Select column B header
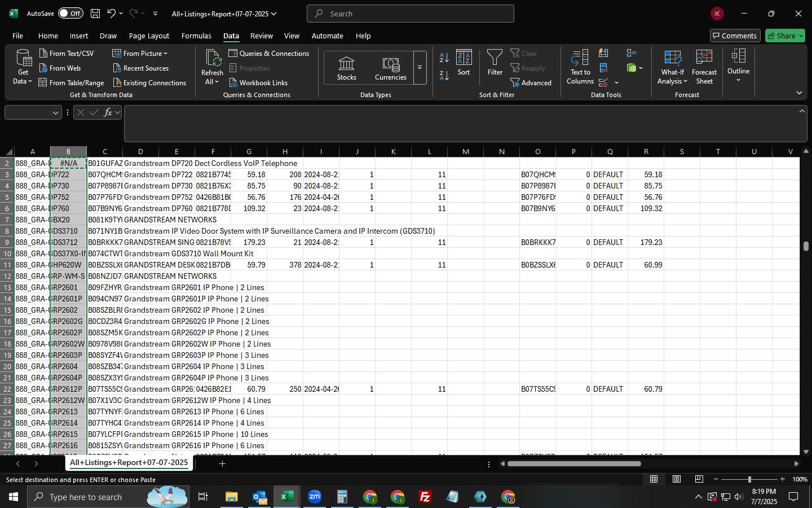 [68, 151]
